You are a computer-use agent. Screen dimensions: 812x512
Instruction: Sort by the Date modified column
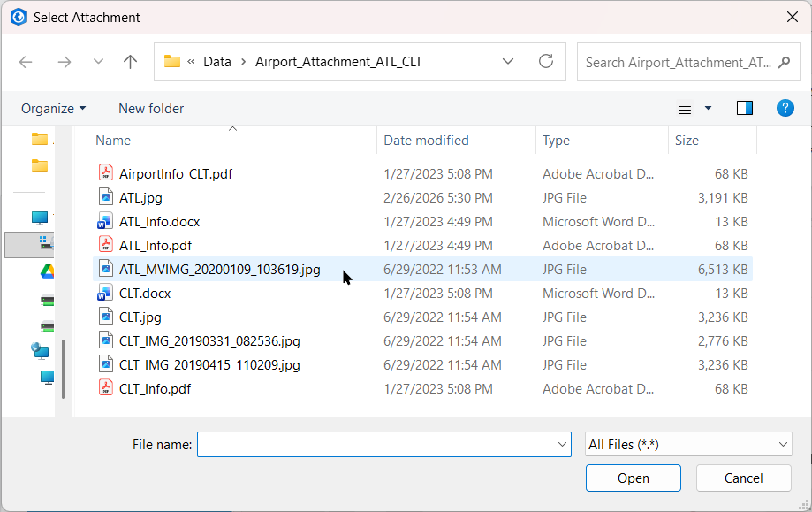426,141
